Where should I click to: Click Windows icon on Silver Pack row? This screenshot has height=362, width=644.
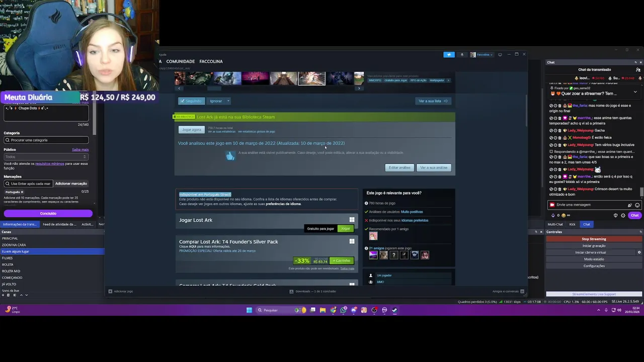352,241
